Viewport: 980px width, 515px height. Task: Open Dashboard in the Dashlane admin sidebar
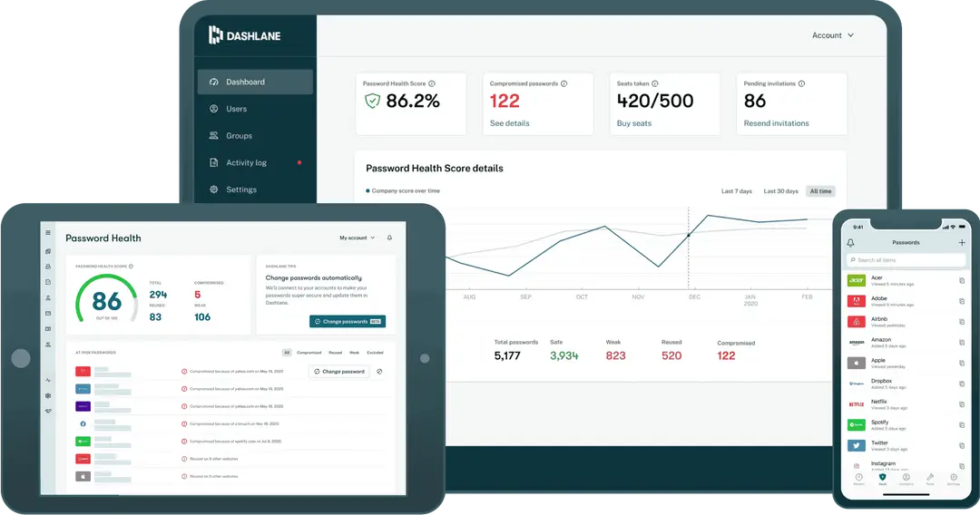(255, 82)
